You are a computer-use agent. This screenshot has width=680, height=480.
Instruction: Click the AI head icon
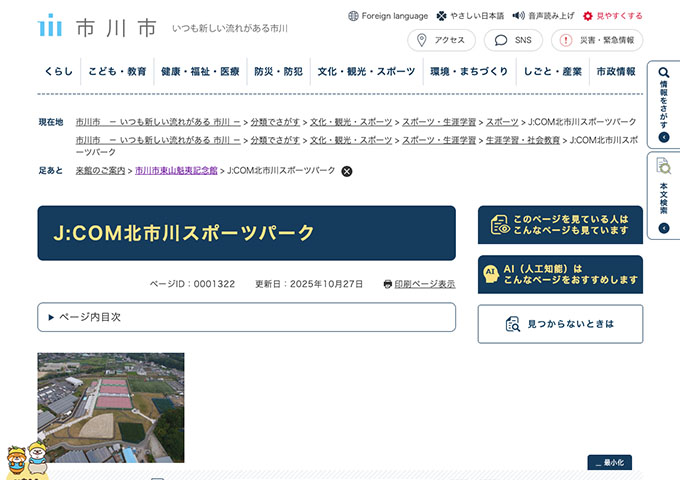491,274
